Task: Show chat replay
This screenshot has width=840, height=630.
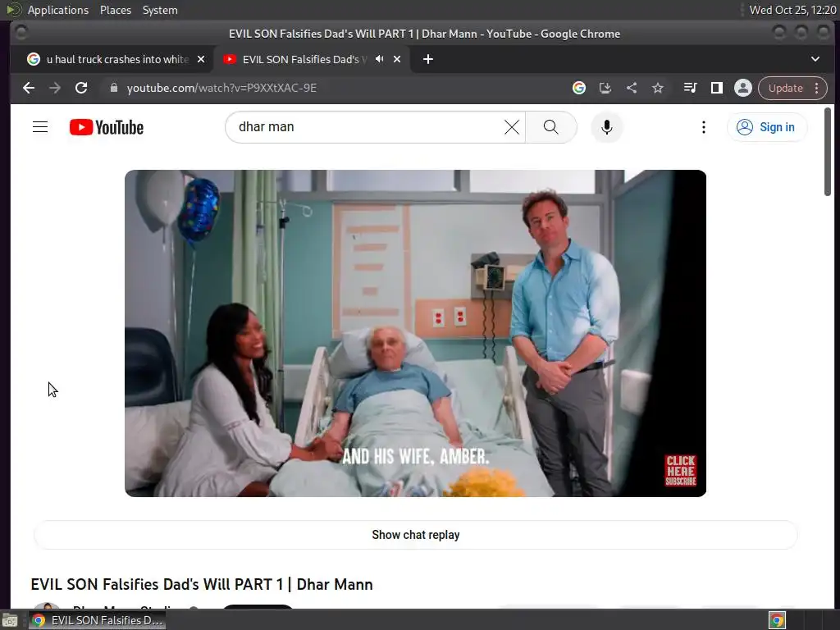Action: tap(415, 535)
